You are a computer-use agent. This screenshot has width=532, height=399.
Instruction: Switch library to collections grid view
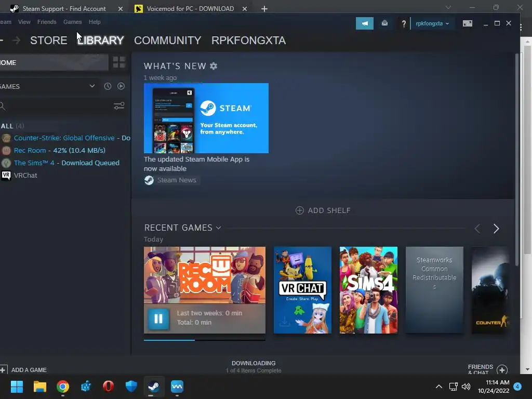pos(119,62)
